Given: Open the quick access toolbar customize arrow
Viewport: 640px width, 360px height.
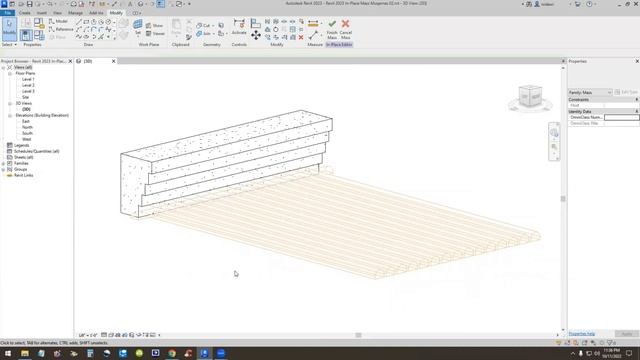Looking at the screenshot, I should click(189, 4).
